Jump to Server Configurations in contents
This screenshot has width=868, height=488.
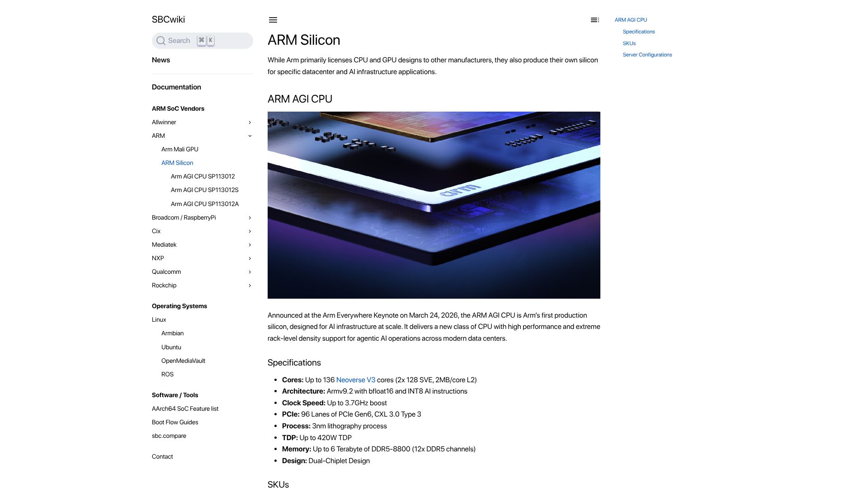[647, 55]
